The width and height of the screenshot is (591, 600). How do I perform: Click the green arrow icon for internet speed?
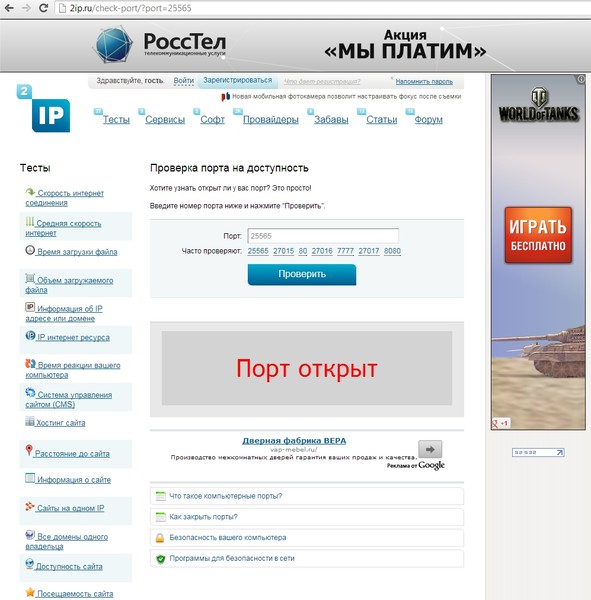tap(30, 192)
